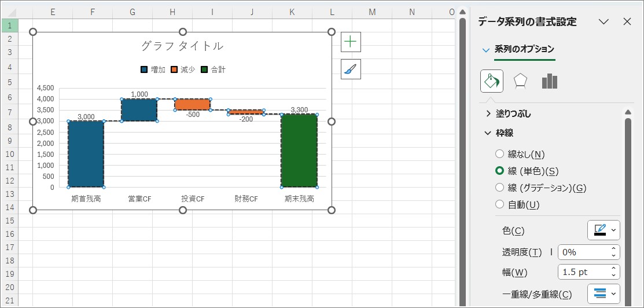Increase the 透明度 value with spinner up
Viewport: 644px width, 308px height.
[x=613, y=248]
